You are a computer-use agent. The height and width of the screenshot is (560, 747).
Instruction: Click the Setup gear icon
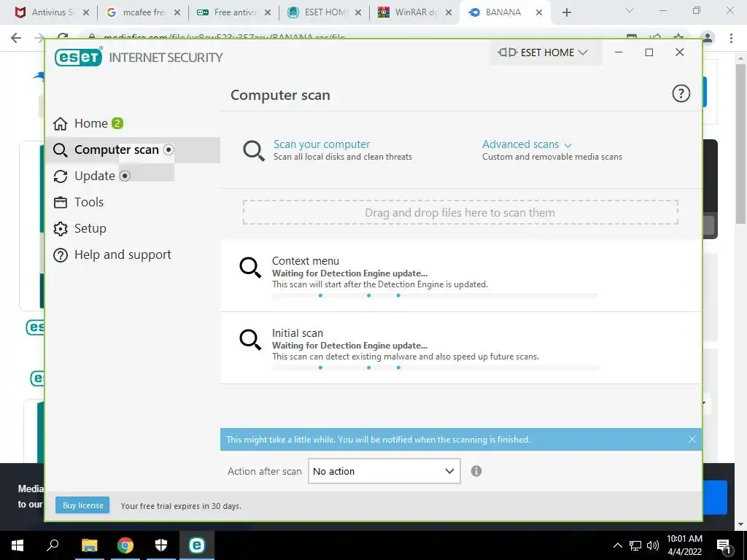(x=61, y=228)
